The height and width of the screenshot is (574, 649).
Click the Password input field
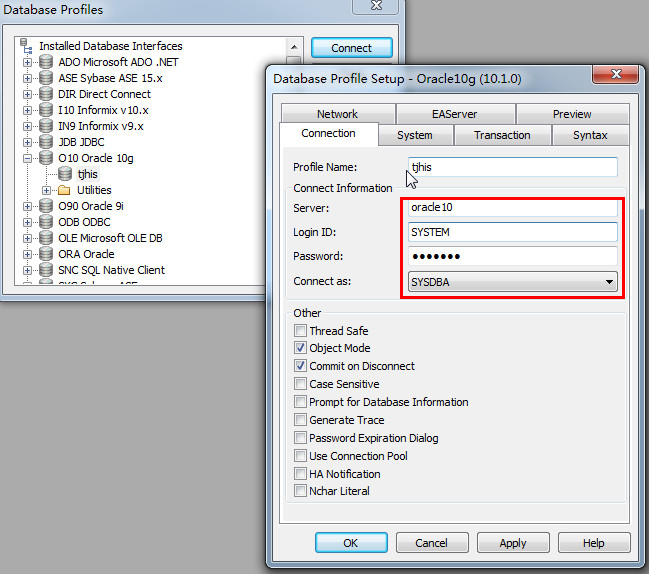click(x=512, y=257)
